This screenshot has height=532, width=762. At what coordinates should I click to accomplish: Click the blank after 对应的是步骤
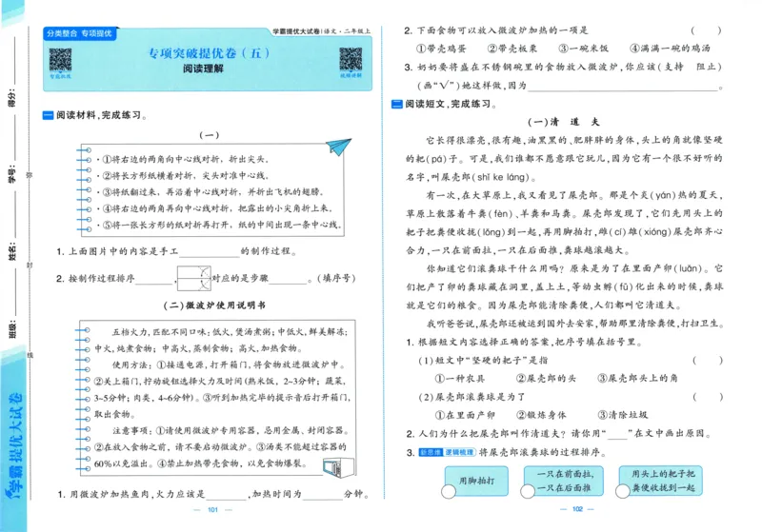pyautogui.click(x=288, y=279)
